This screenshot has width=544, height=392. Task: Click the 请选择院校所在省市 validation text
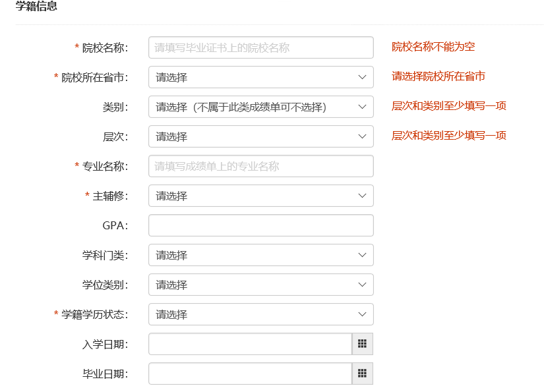[438, 76]
